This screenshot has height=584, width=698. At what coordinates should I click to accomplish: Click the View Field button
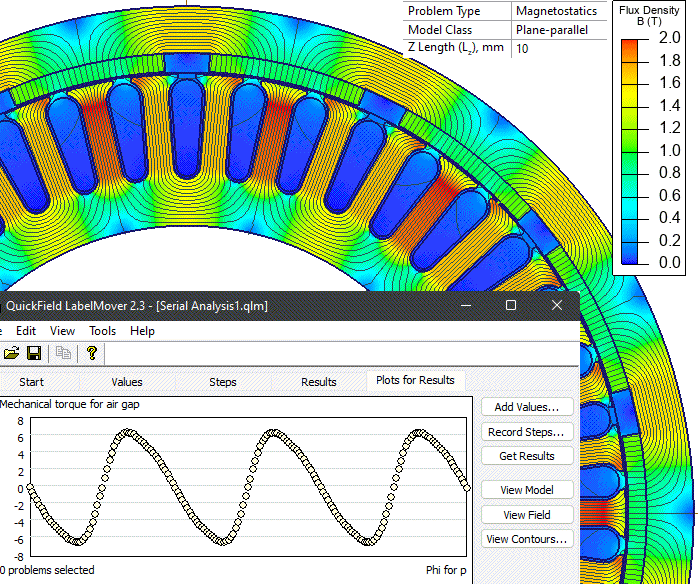[527, 515]
